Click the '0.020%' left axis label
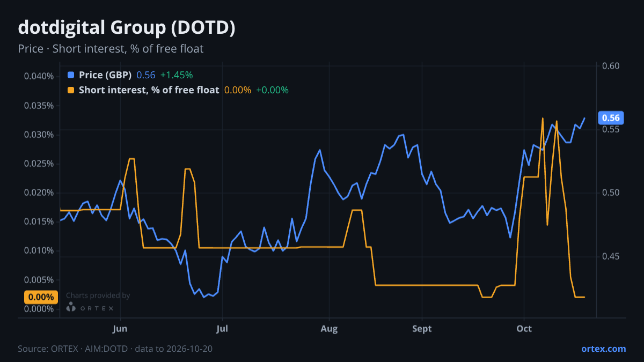 click(39, 193)
